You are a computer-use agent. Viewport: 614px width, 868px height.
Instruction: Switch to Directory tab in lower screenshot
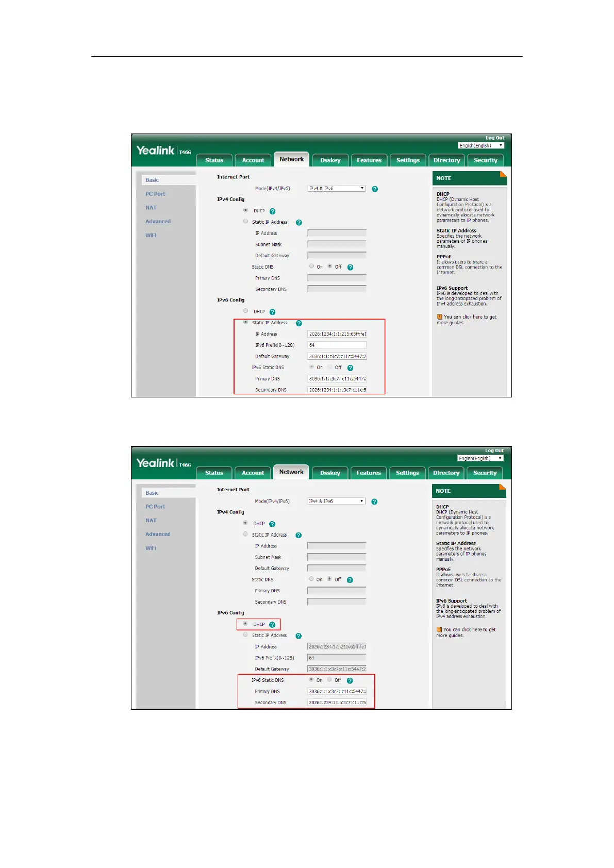446,473
